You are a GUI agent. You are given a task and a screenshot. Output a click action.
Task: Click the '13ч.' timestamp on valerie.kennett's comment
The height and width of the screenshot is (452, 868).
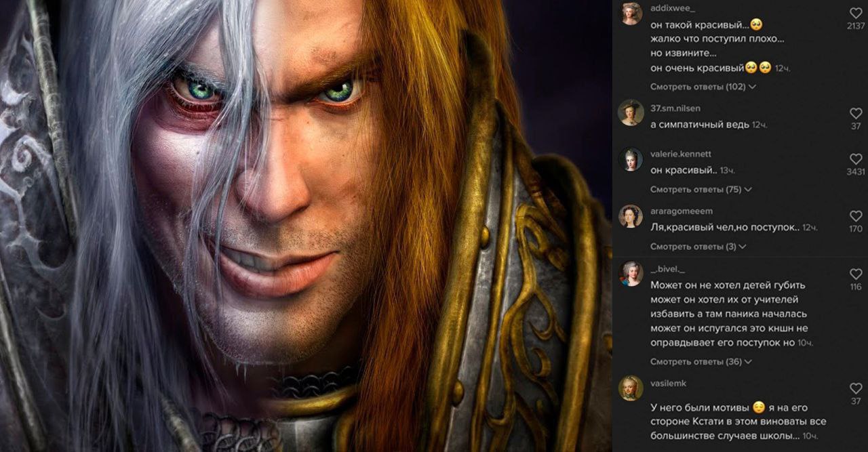click(x=727, y=171)
